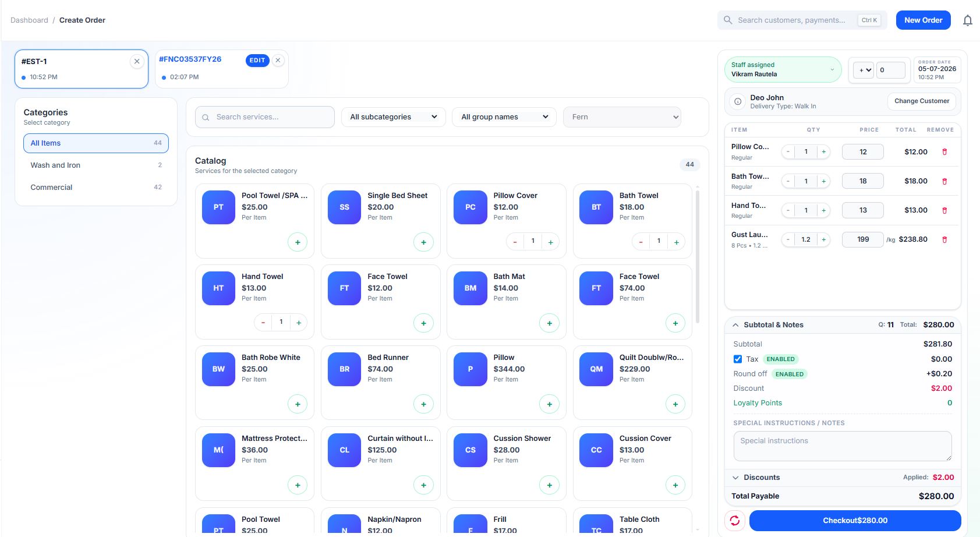Open the notifications bell
Image resolution: width=980 pixels, height=537 pixels.
pos(967,20)
